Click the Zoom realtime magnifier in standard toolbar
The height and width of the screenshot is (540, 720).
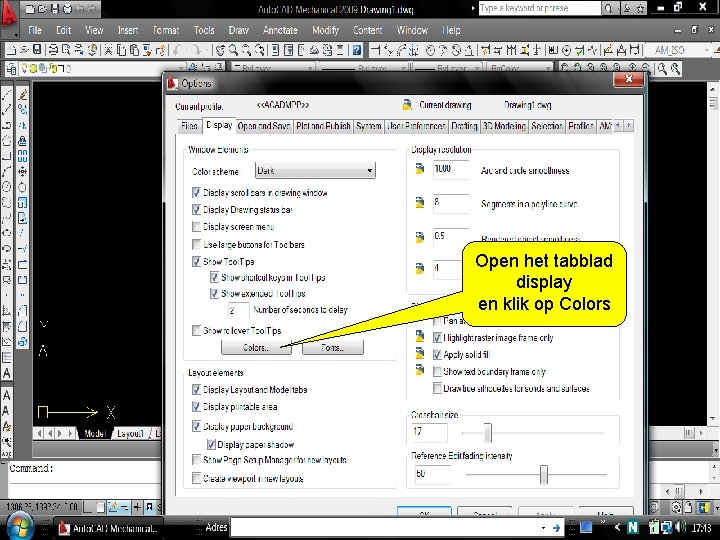click(233, 50)
